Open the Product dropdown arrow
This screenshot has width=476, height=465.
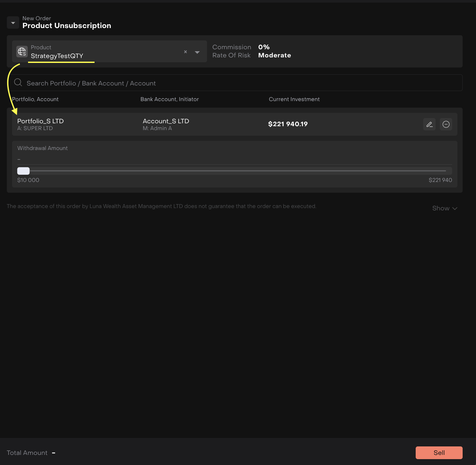coord(197,52)
